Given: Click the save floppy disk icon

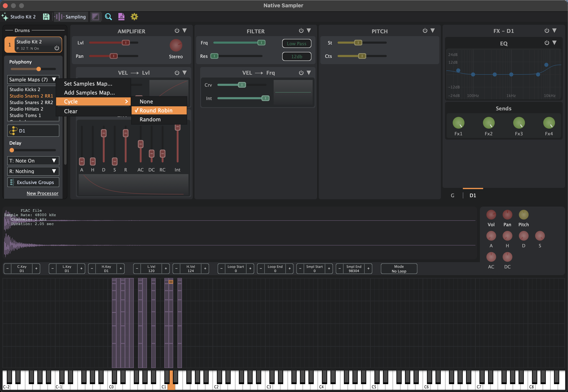Looking at the screenshot, I should [46, 17].
